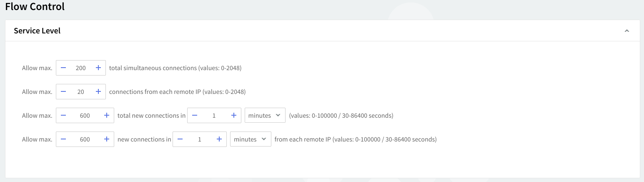The width and height of the screenshot is (644, 182).
Task: Collapse the Service Level panel
Action: [x=626, y=31]
